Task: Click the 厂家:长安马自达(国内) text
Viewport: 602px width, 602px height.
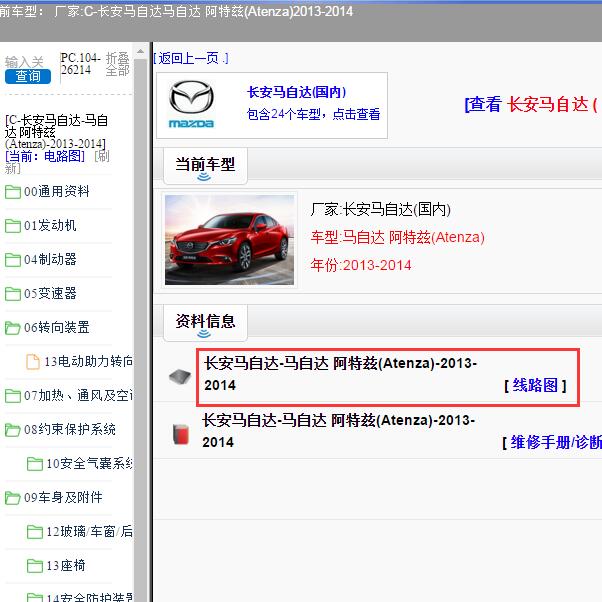Action: point(380,210)
